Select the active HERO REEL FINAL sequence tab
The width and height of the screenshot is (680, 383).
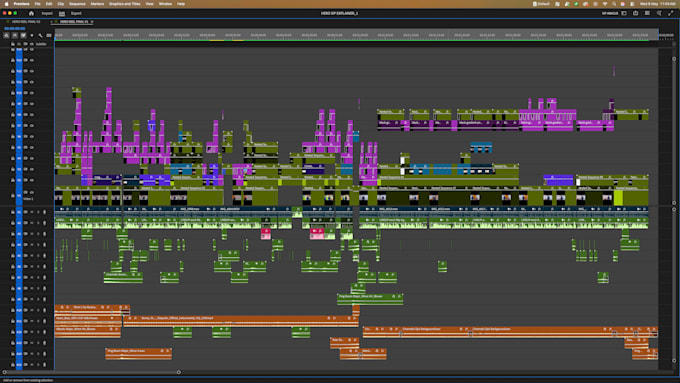click(74, 22)
